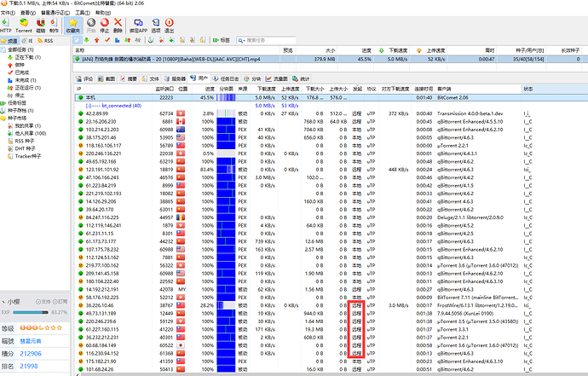The width and height of the screenshot is (588, 376).
Task: Switch to the 频道 sidebar tab
Action: (x=9, y=41)
